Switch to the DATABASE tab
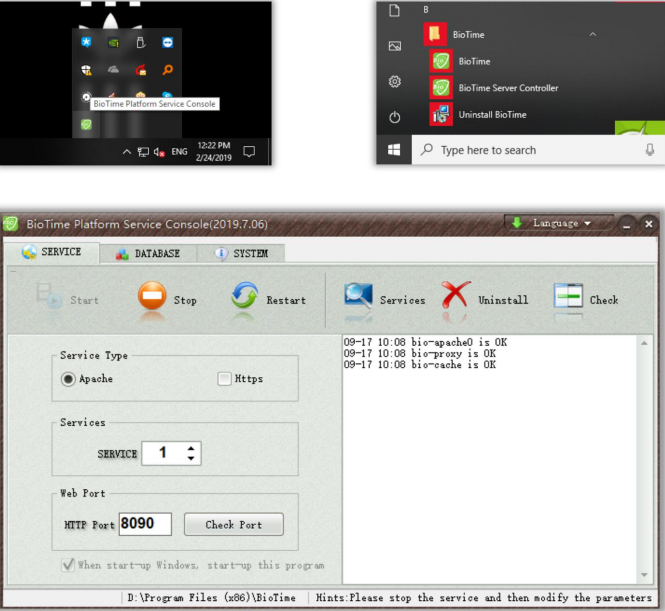Screen dimensions: 665x611 pos(148,254)
